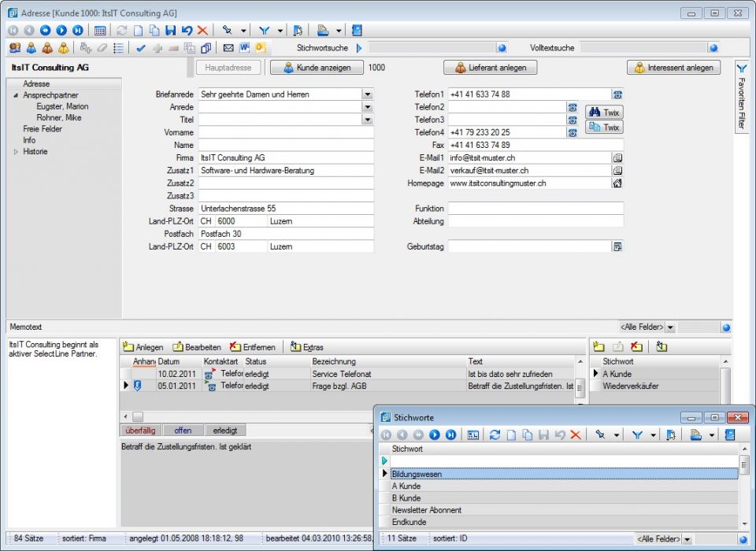Jump to the last record in the Adresse toolbar
The height and width of the screenshot is (551, 756).
point(78,31)
